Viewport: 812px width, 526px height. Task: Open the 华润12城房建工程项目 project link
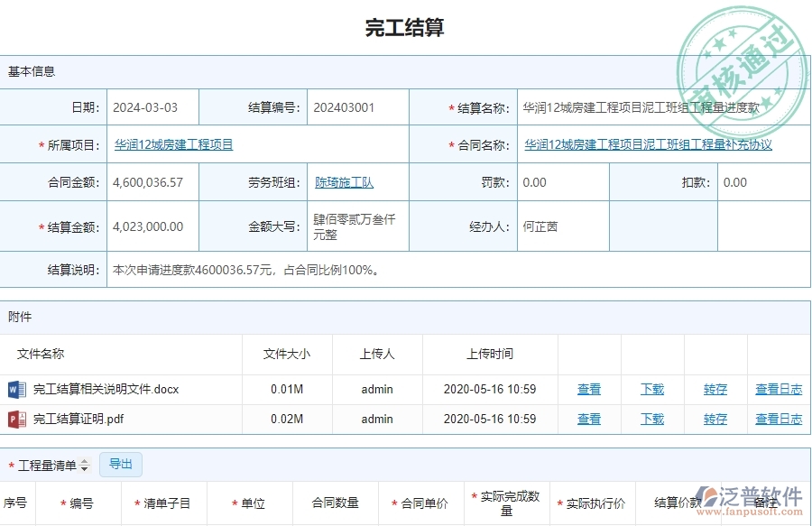coord(173,144)
